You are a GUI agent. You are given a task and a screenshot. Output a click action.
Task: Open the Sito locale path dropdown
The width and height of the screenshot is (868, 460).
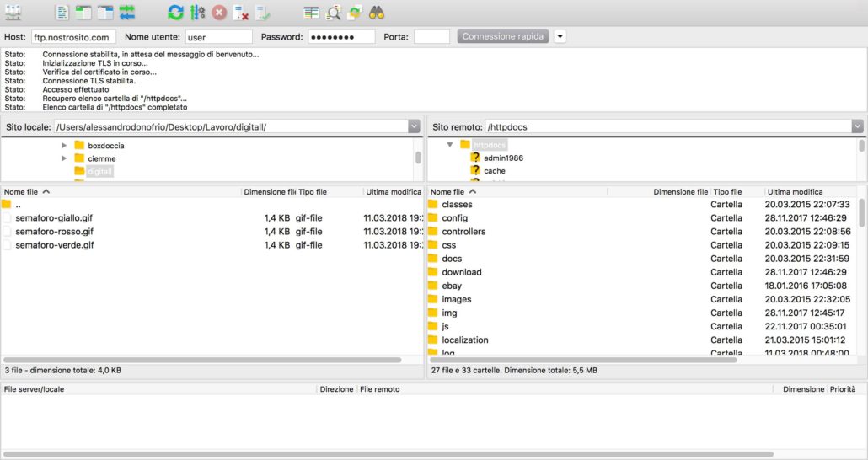tap(414, 126)
